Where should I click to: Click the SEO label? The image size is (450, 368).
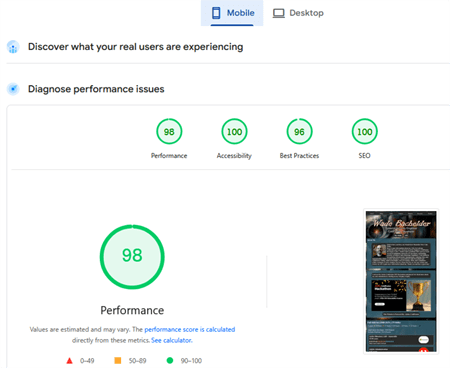click(x=364, y=156)
